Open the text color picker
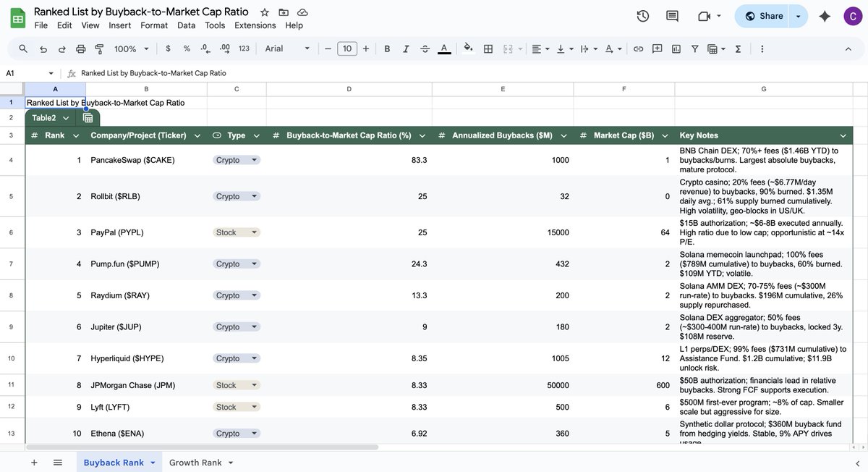The image size is (868, 472). coord(444,49)
